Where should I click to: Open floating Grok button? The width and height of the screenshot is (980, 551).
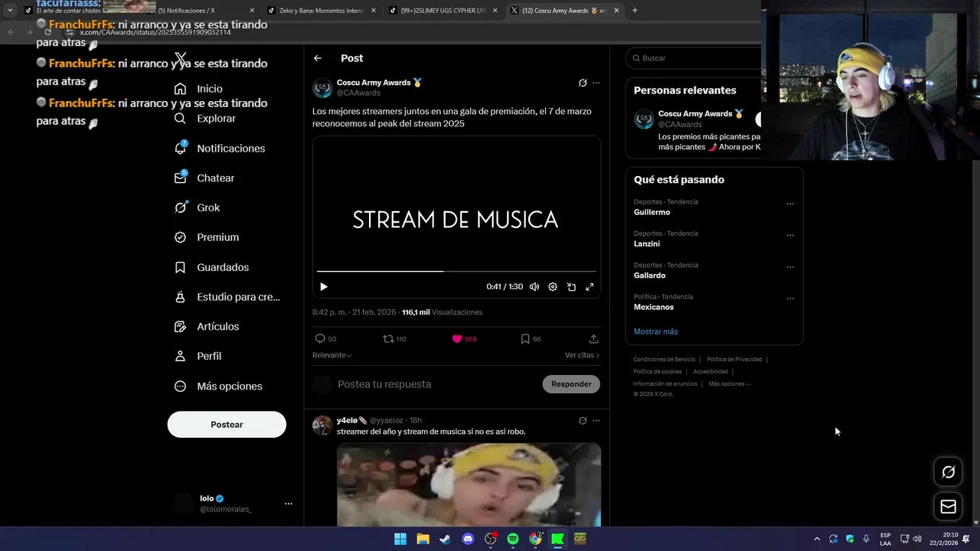[948, 472]
